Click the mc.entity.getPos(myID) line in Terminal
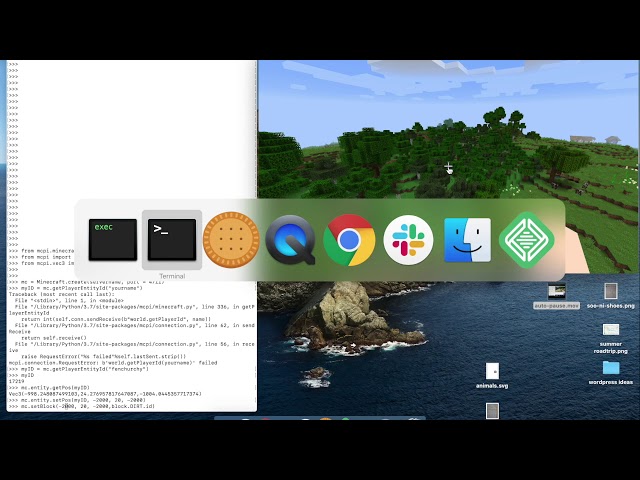This screenshot has height=480, width=640. pyautogui.click(x=49, y=388)
